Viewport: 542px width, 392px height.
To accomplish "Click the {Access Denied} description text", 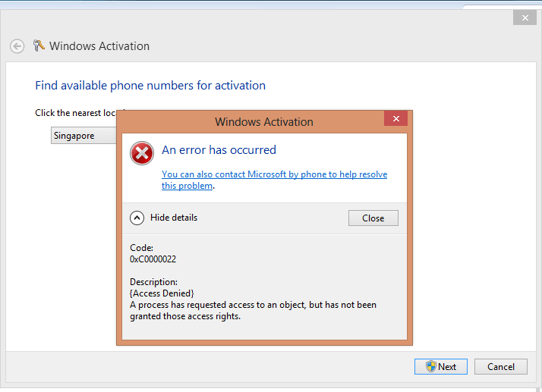I will pyautogui.click(x=162, y=293).
